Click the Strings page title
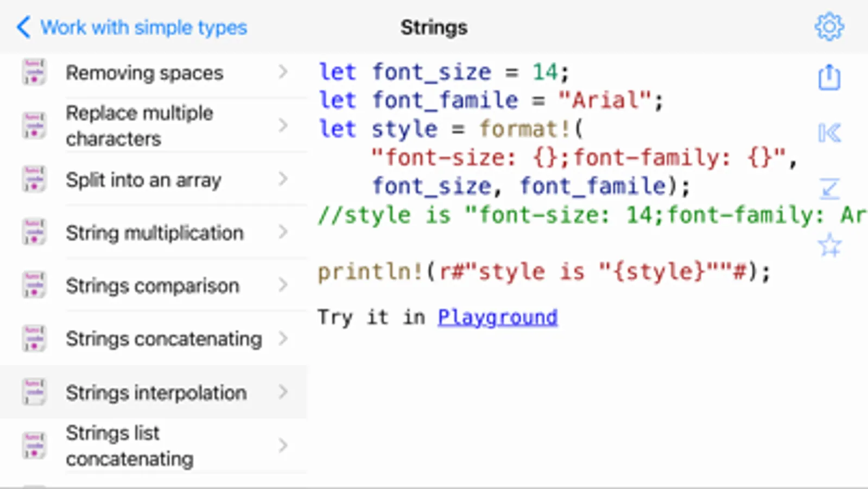868x489 pixels. point(434,27)
